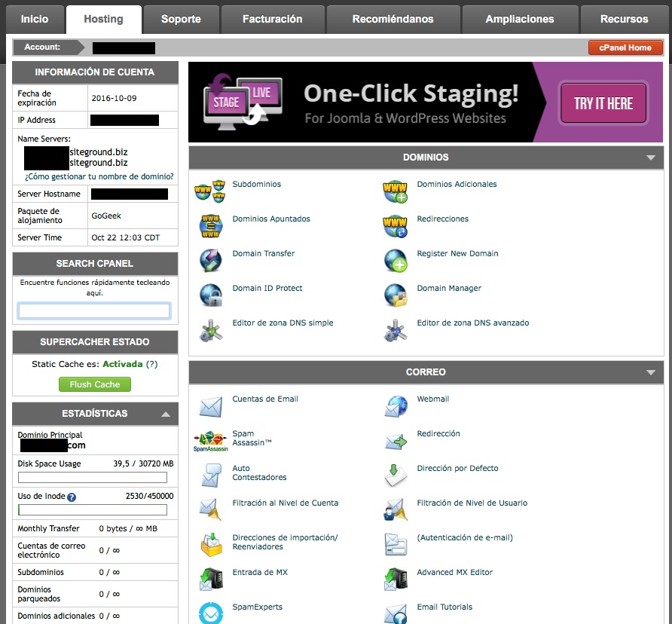Click the Advanced MX Editor text link
The width and height of the screenshot is (672, 624).
pyautogui.click(x=455, y=572)
